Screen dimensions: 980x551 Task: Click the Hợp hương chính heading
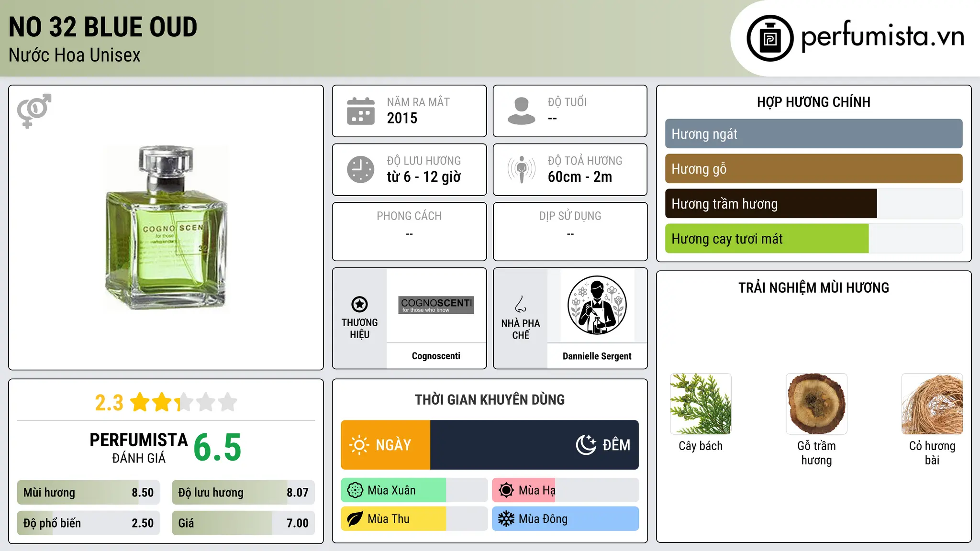pyautogui.click(x=813, y=102)
